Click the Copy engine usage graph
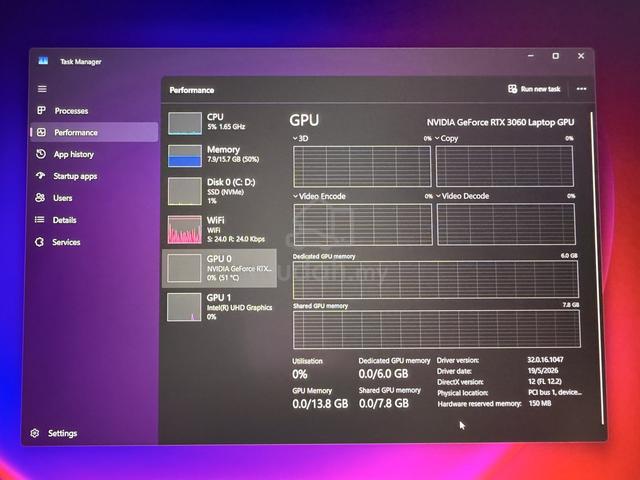The image size is (640, 480). 504,166
